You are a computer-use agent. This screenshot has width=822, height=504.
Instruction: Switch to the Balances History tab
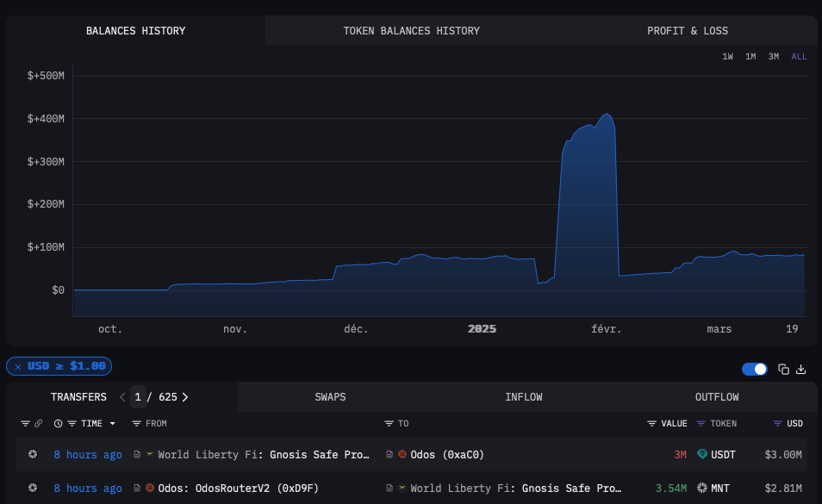click(136, 31)
